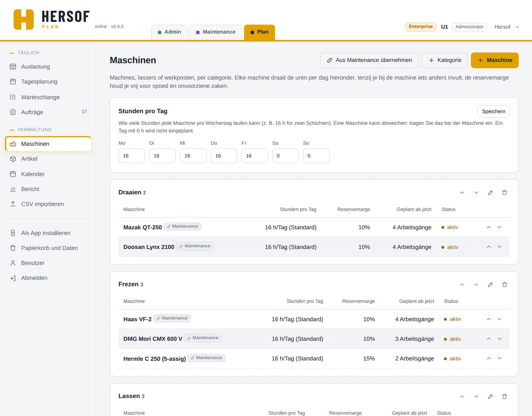Screen dimensions: 532x416
Task: Open the Hersof account dropdown
Action: click(x=505, y=27)
